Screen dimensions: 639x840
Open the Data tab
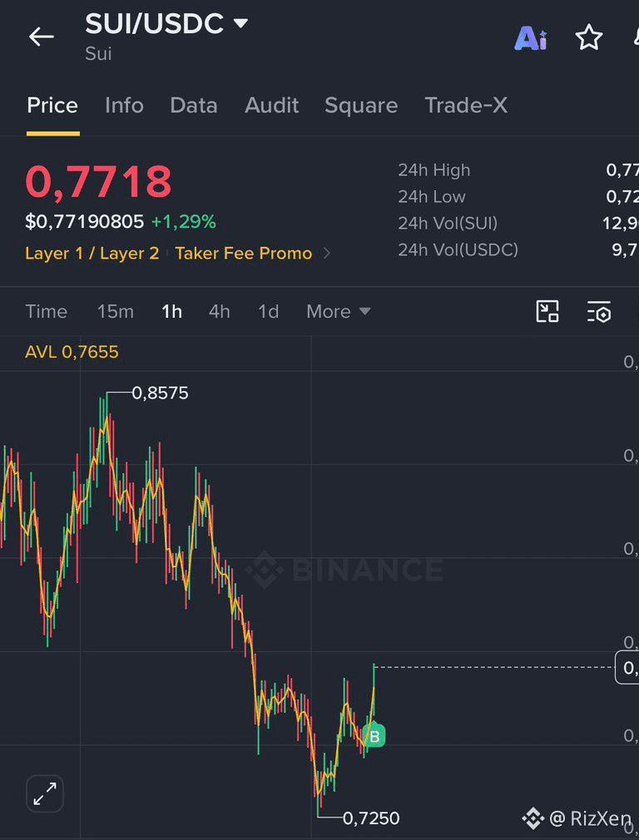(x=194, y=106)
